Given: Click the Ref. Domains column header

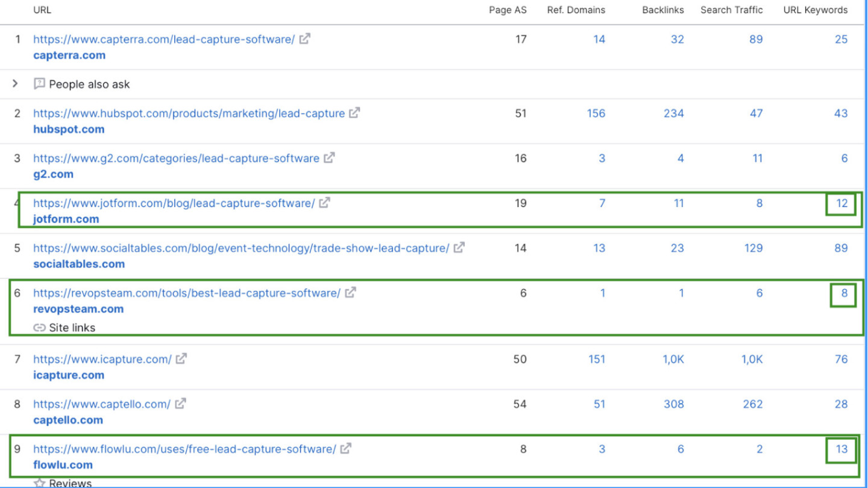Looking at the screenshot, I should point(576,10).
